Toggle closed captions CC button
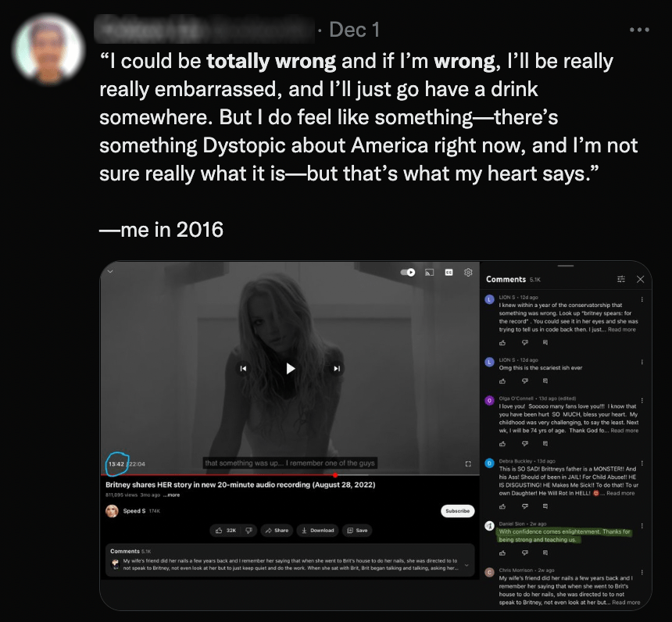Viewport: 672px width, 622px height. tap(449, 272)
